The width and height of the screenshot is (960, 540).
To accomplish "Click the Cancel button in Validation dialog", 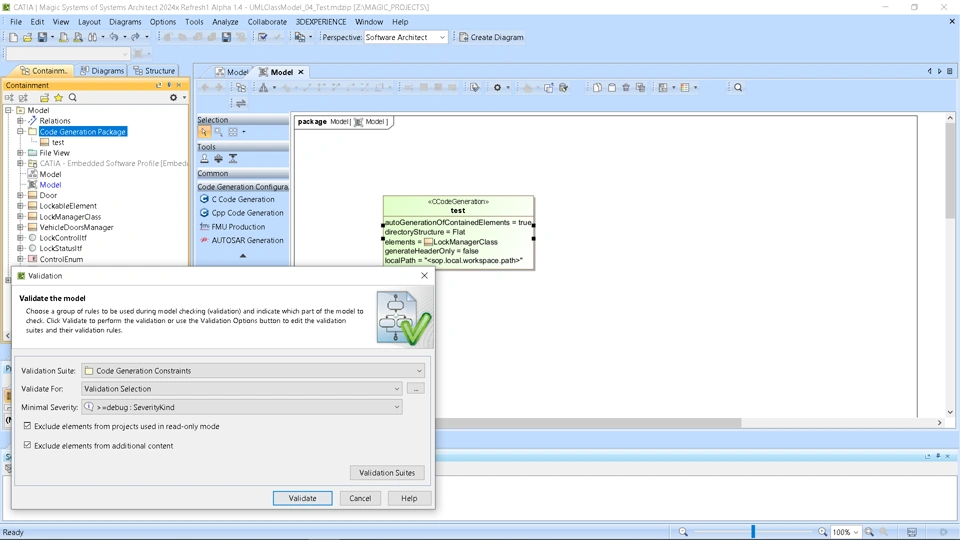I will pyautogui.click(x=360, y=498).
